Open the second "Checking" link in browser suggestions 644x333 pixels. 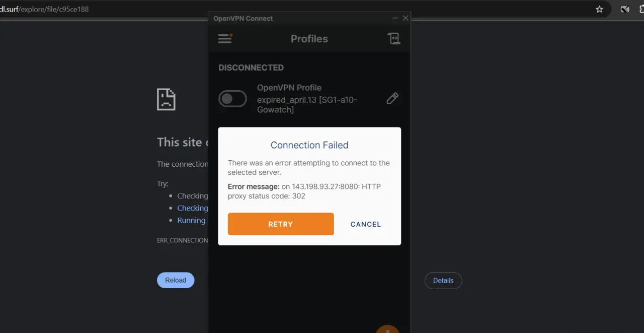193,208
